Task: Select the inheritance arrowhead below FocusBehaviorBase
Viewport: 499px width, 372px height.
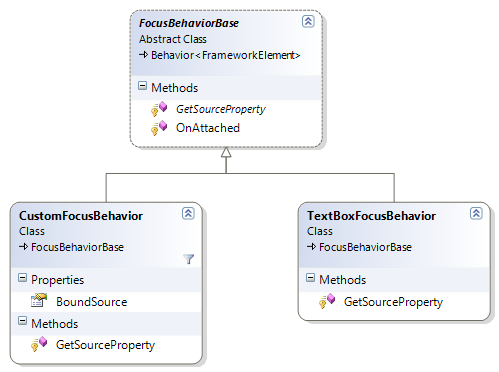Action: point(226,152)
